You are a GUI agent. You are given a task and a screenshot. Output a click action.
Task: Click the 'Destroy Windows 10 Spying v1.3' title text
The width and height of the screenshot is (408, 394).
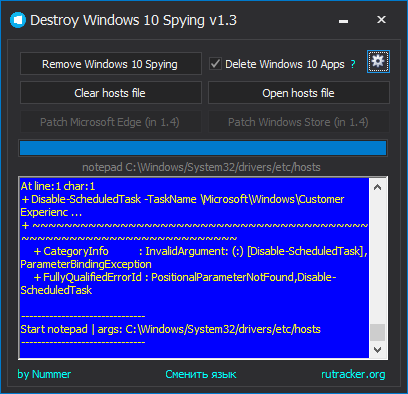(x=133, y=20)
